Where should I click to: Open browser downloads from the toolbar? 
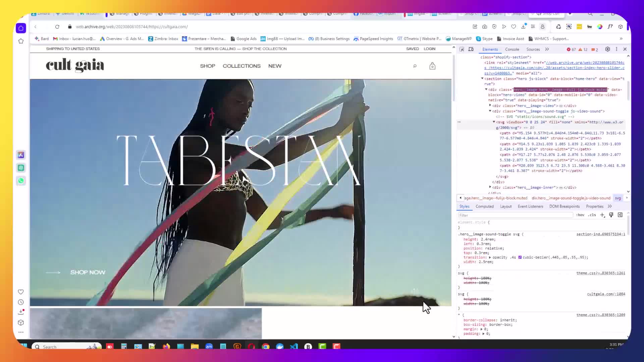click(524, 26)
